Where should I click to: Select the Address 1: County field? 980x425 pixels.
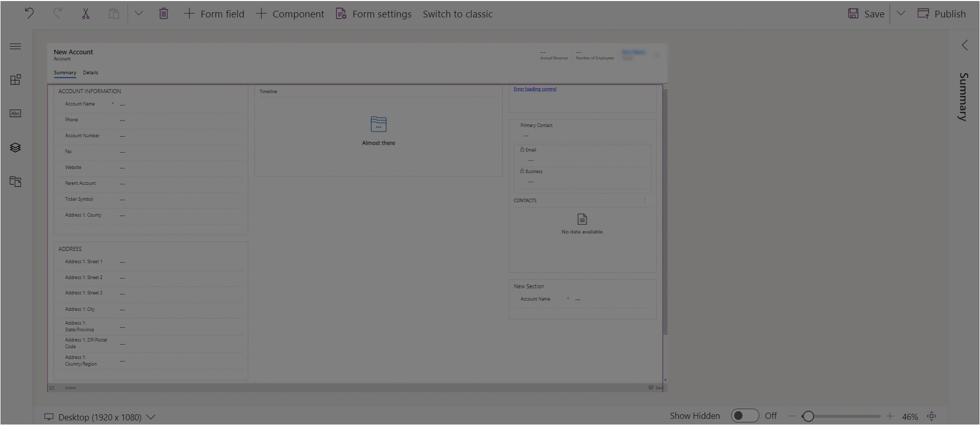pyautogui.click(x=151, y=215)
